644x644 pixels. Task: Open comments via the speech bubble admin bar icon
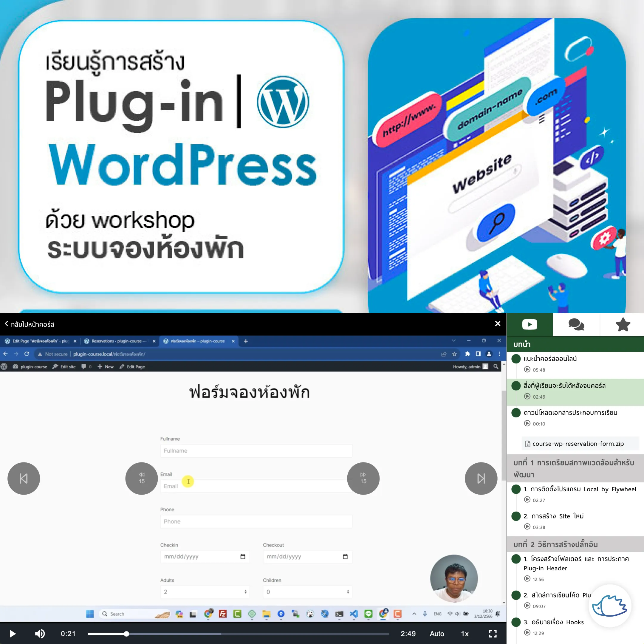83,366
